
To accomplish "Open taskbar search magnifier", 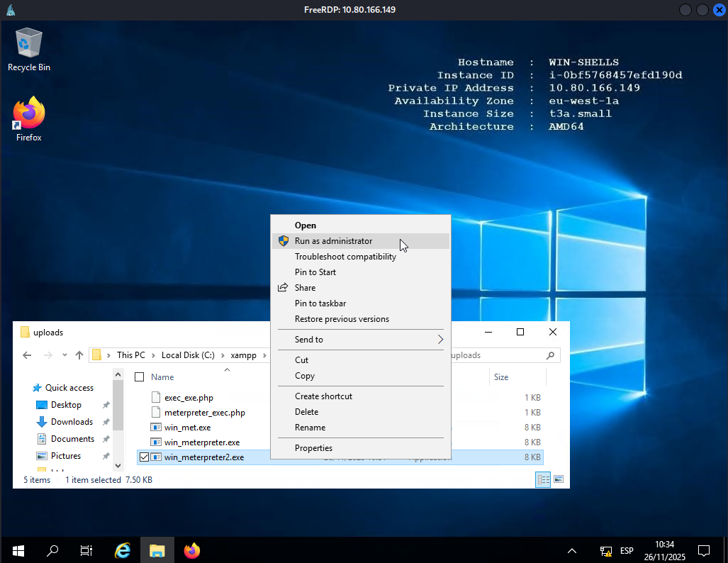I will [x=52, y=551].
